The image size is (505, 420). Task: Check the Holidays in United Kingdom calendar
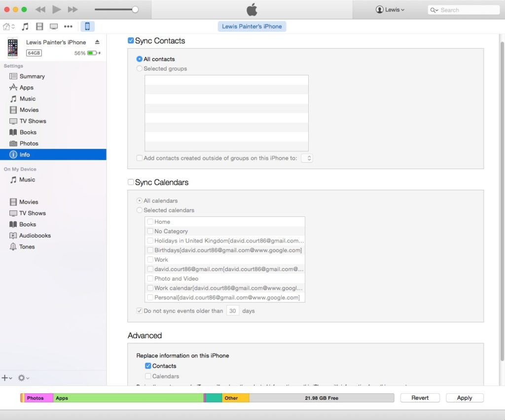pyautogui.click(x=150, y=241)
